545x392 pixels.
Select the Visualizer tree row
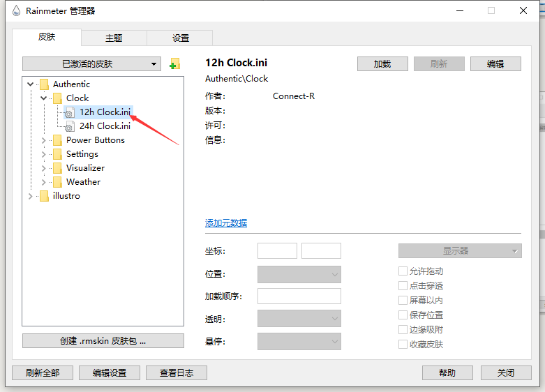point(86,168)
